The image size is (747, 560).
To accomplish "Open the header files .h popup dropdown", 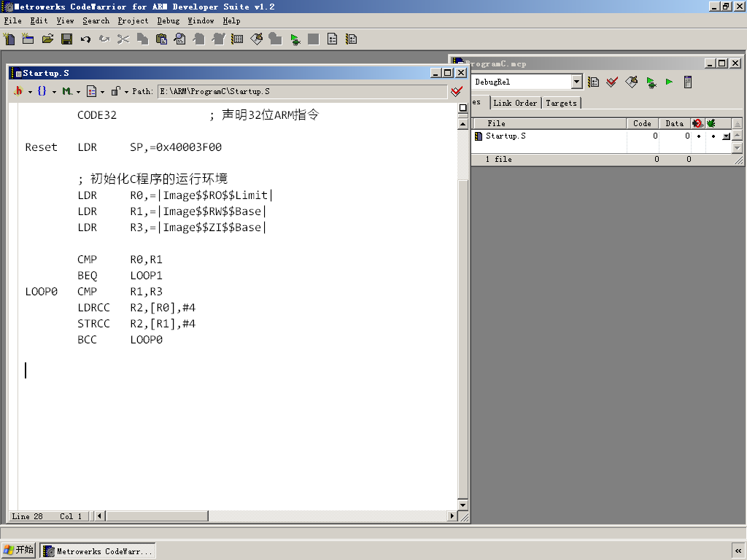I will tap(23, 91).
